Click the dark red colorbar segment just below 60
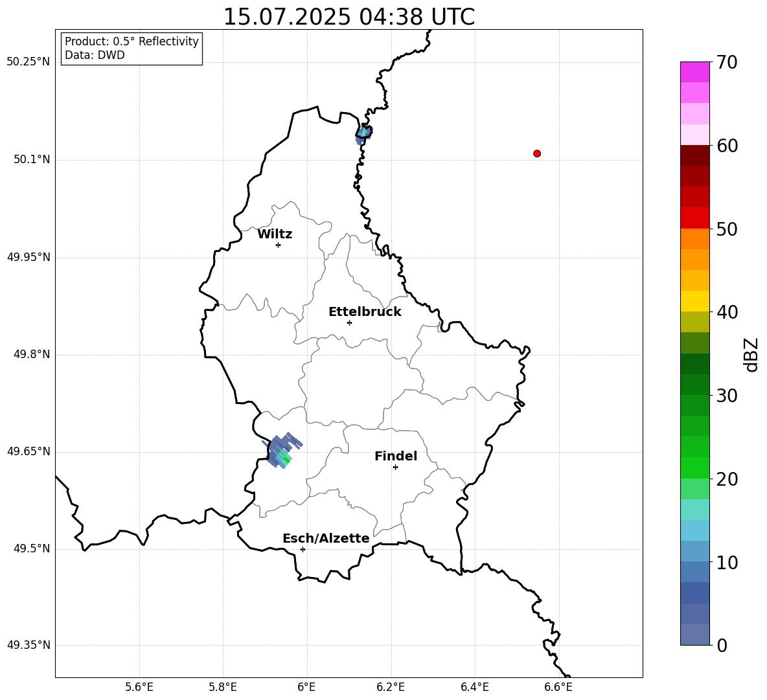The height and width of the screenshot is (700, 767). (694, 155)
